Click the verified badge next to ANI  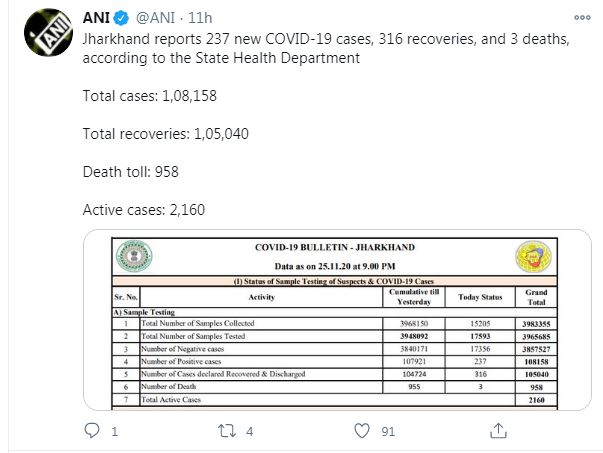point(122,18)
